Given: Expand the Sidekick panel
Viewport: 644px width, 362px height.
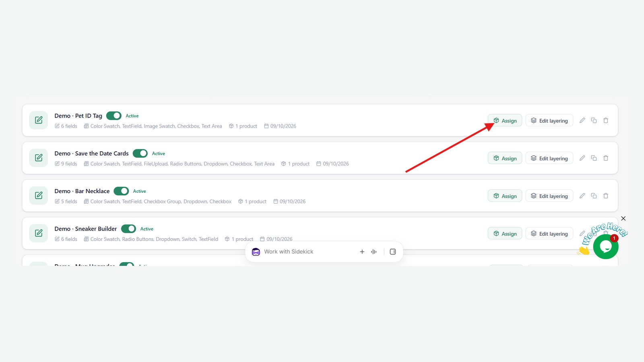Looking at the screenshot, I should (393, 252).
